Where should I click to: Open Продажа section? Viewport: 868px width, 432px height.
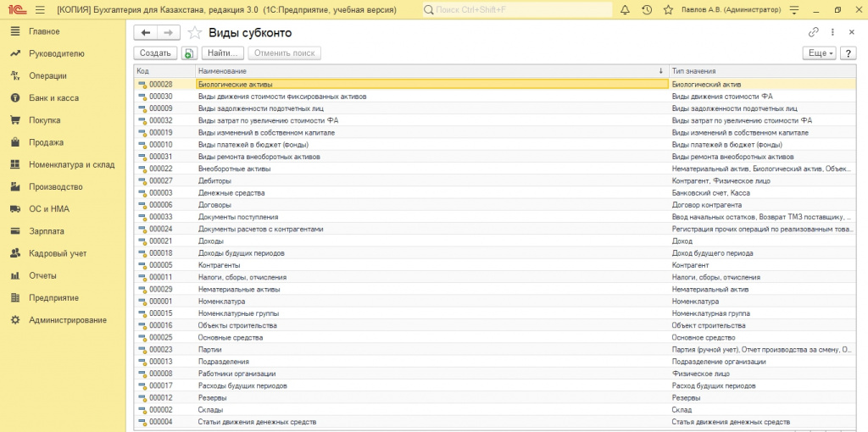coord(46,142)
